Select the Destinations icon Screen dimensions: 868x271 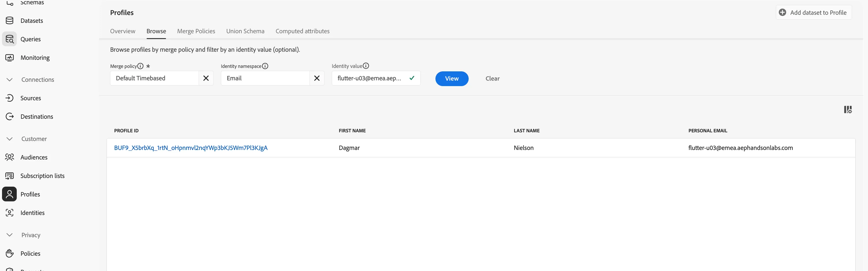(10, 117)
